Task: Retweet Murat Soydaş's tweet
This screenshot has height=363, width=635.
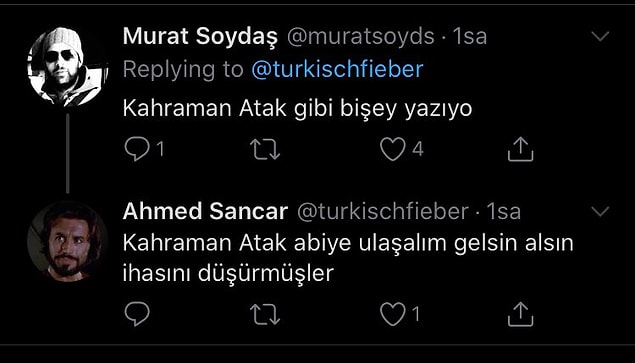Action: click(265, 149)
